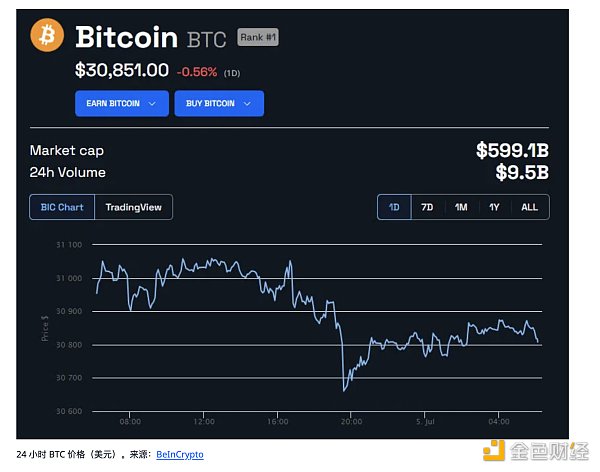Screen dimensions: 600x472
Task: Click the -0.56% daily change indicator
Action: tap(197, 72)
